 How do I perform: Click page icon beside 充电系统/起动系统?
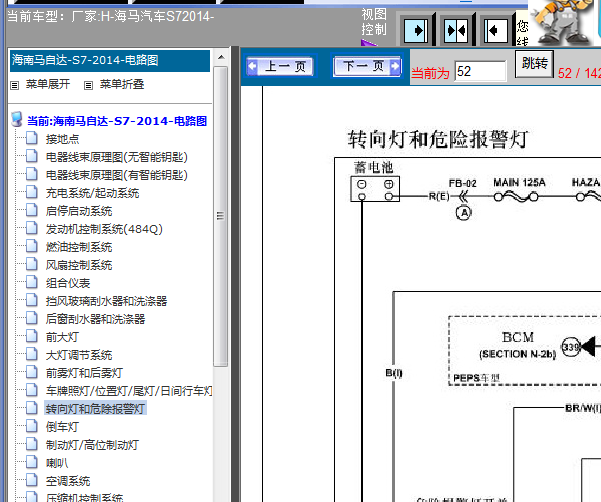click(32, 192)
